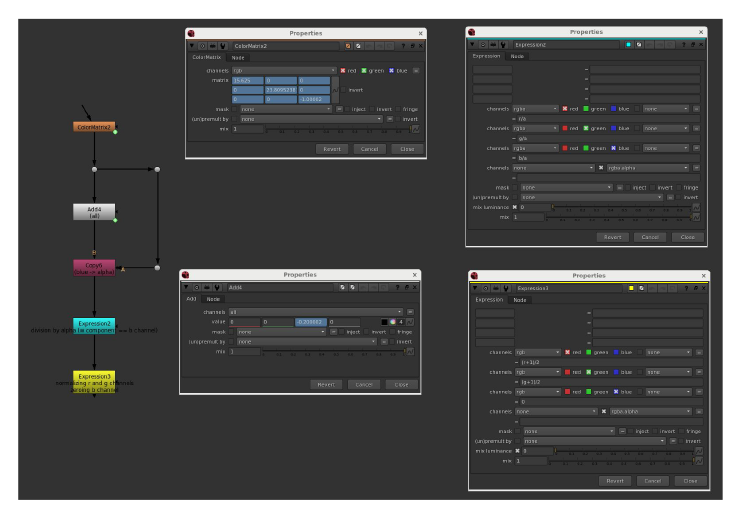Click the node color icon in Expression2 header
Viewport: 739px width, 515px height.
pos(626,44)
